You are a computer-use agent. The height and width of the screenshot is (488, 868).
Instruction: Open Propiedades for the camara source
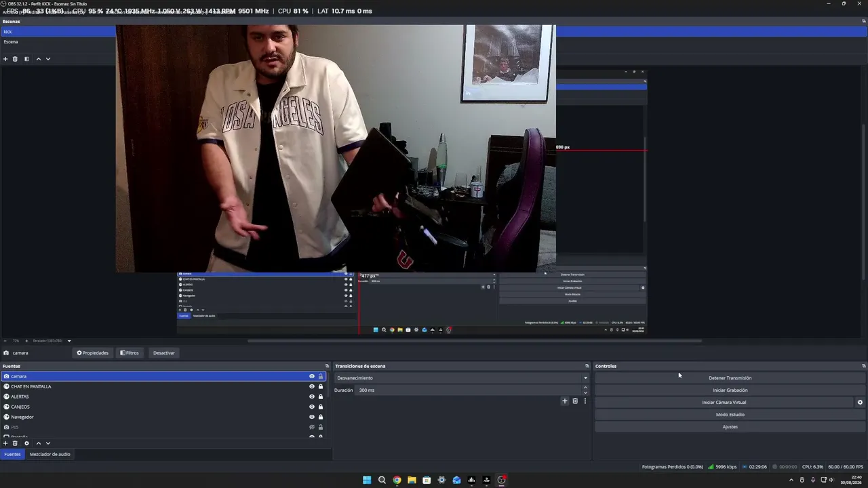coord(92,352)
